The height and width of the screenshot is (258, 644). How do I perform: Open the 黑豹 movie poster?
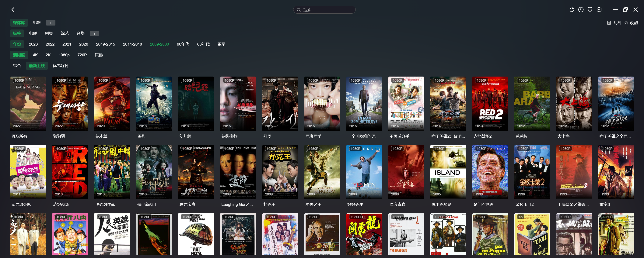154,104
